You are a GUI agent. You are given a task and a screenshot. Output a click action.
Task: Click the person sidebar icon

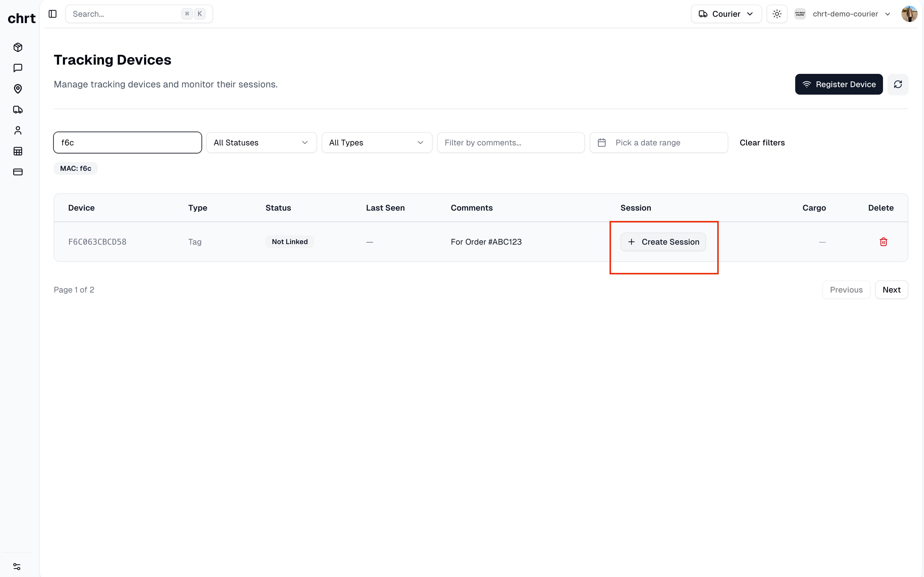coord(18,130)
